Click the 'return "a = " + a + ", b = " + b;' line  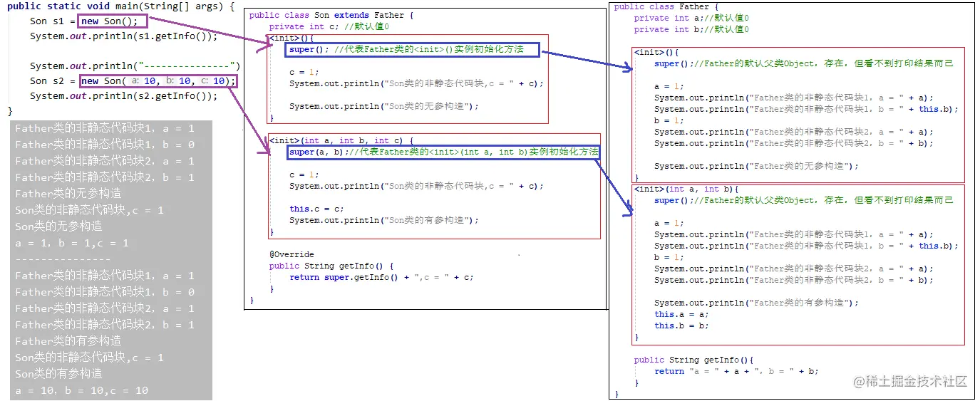(736, 371)
